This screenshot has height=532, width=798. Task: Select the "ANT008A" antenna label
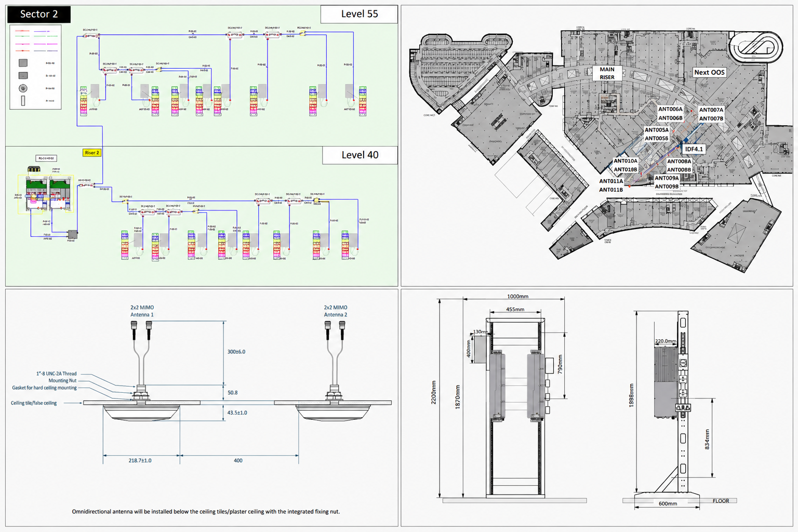[679, 161]
